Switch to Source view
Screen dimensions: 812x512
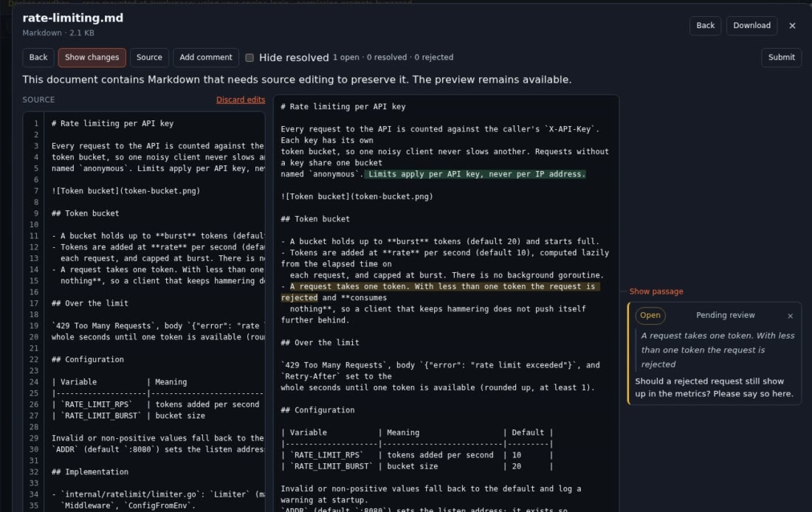149,58
